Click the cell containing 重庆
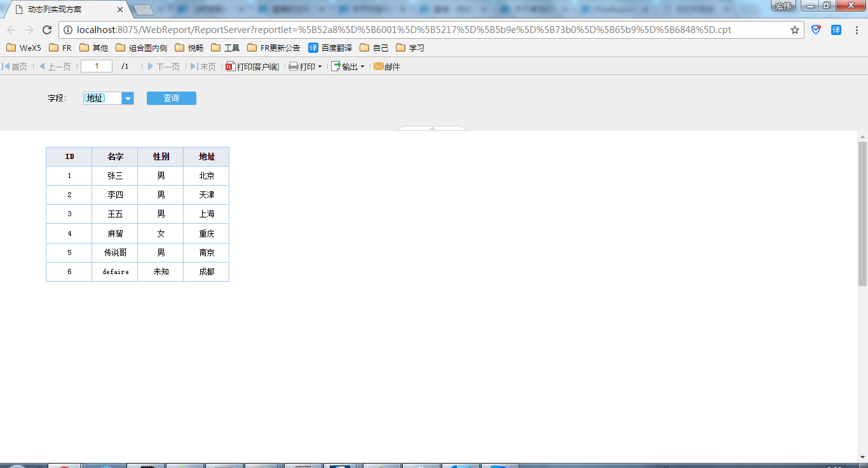The height and width of the screenshot is (468, 868). point(207,233)
